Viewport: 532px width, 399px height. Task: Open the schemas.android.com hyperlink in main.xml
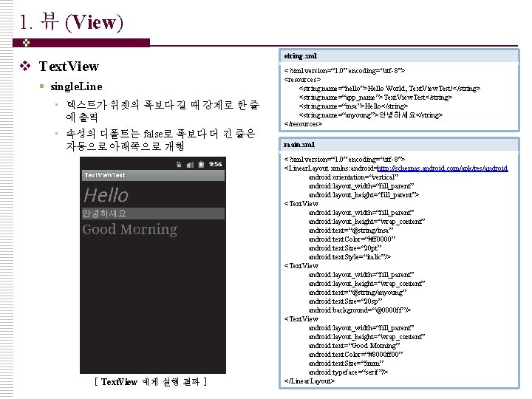(x=443, y=168)
